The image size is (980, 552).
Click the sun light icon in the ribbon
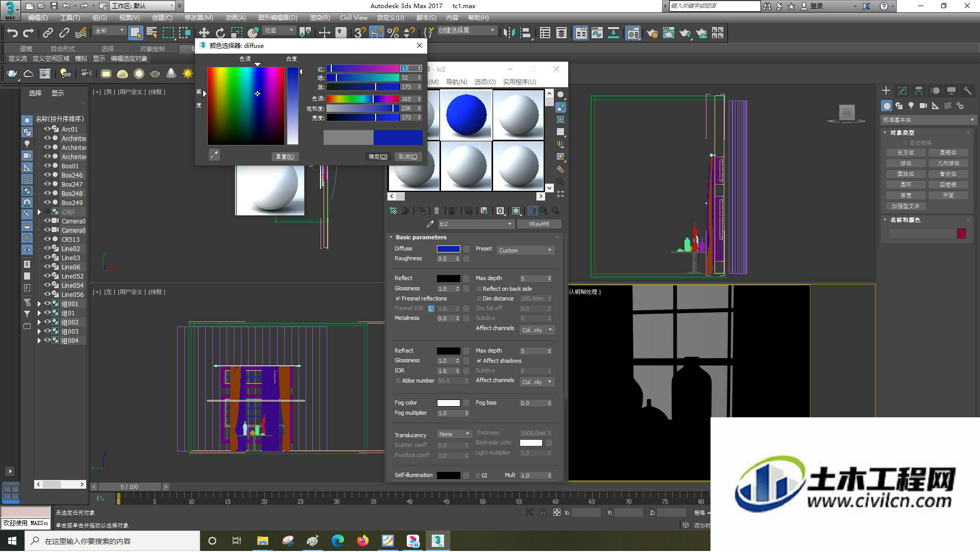188,74
